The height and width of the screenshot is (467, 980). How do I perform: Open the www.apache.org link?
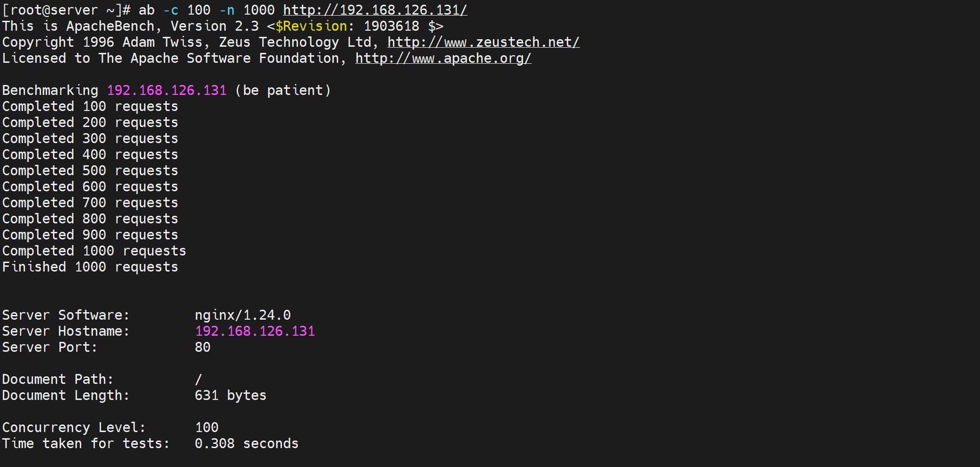click(x=443, y=58)
